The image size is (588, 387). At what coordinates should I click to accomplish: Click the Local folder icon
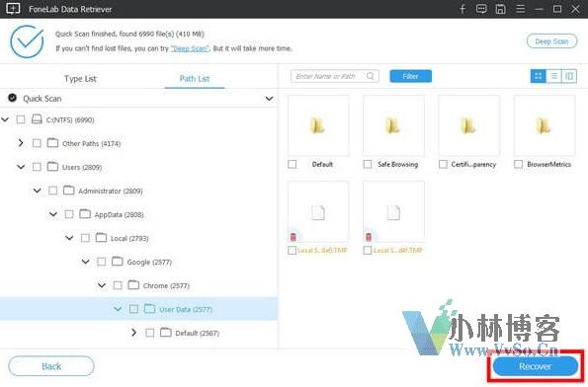coord(101,238)
